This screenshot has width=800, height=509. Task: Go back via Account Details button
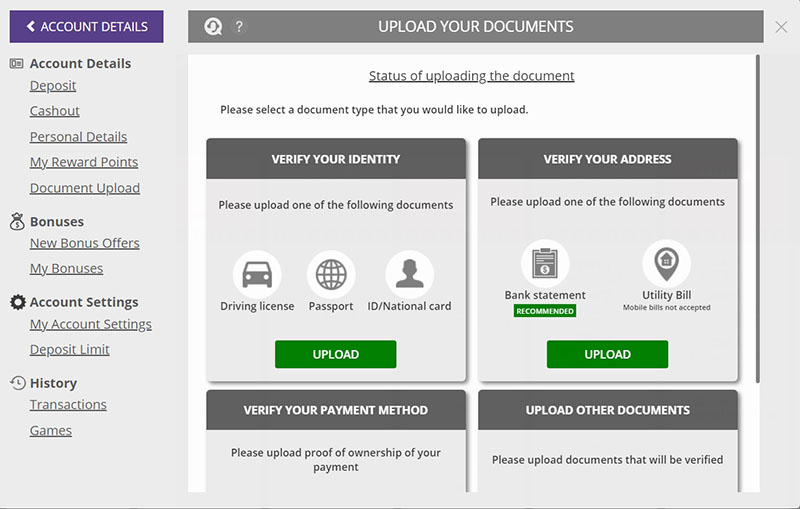click(x=87, y=27)
